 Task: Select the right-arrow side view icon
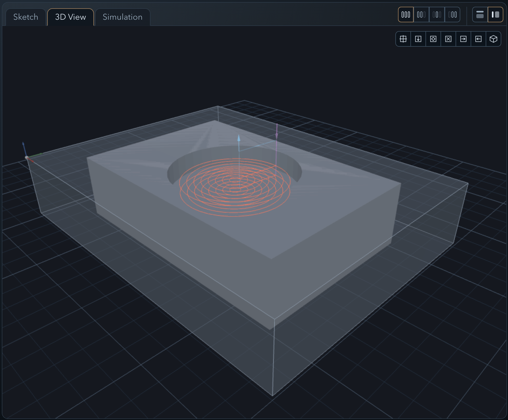(x=464, y=39)
